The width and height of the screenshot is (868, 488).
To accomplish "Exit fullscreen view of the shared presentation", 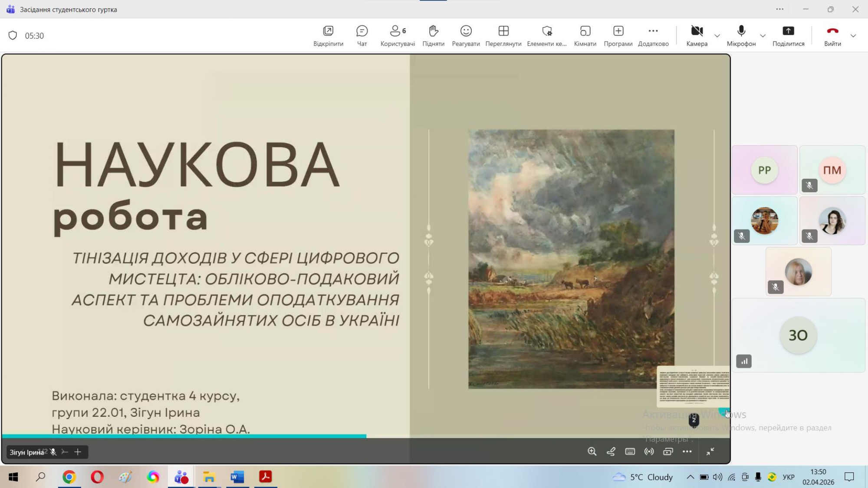I will coord(710,452).
